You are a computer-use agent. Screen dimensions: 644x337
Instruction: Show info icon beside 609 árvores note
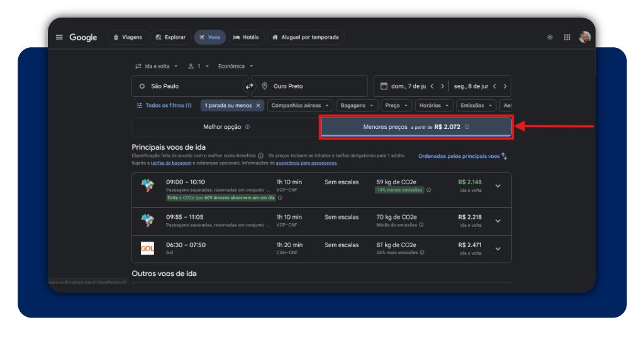click(x=280, y=198)
